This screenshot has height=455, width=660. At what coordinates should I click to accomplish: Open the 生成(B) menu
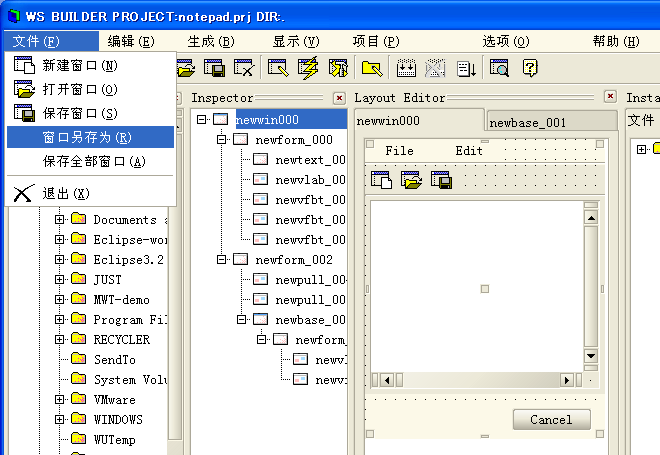point(211,41)
